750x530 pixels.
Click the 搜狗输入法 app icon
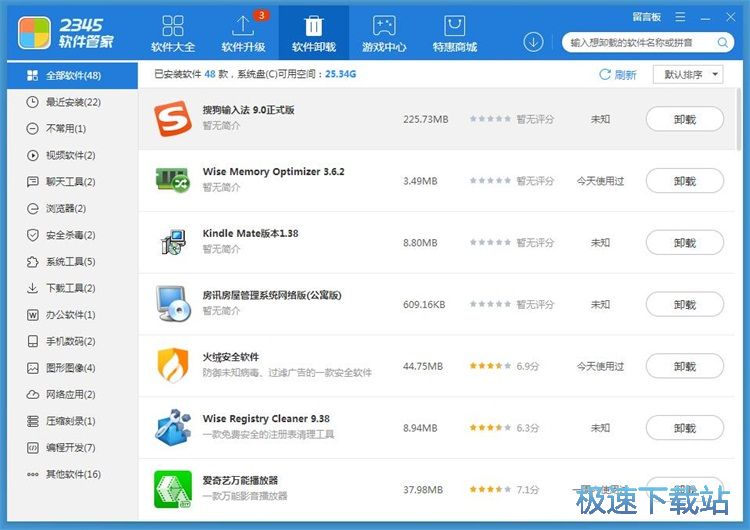point(173,119)
